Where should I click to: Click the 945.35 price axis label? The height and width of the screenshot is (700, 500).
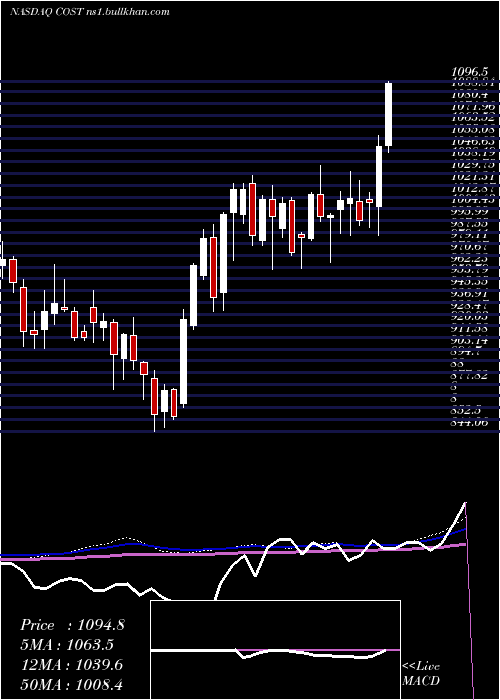coord(472,282)
